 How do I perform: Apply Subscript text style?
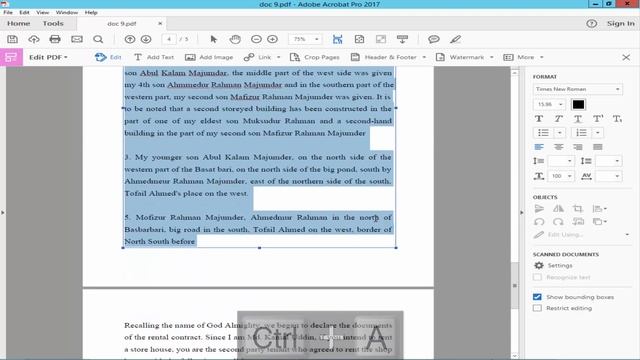pos(617,119)
